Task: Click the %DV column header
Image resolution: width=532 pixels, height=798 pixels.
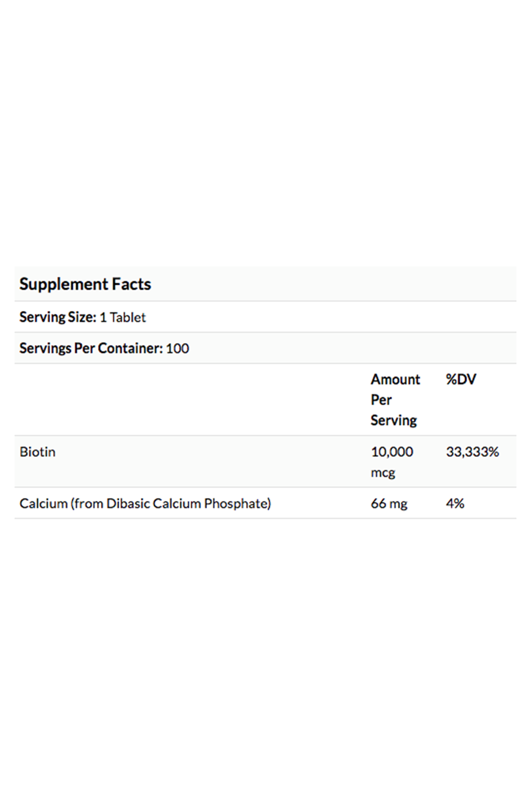Action: coord(461,379)
